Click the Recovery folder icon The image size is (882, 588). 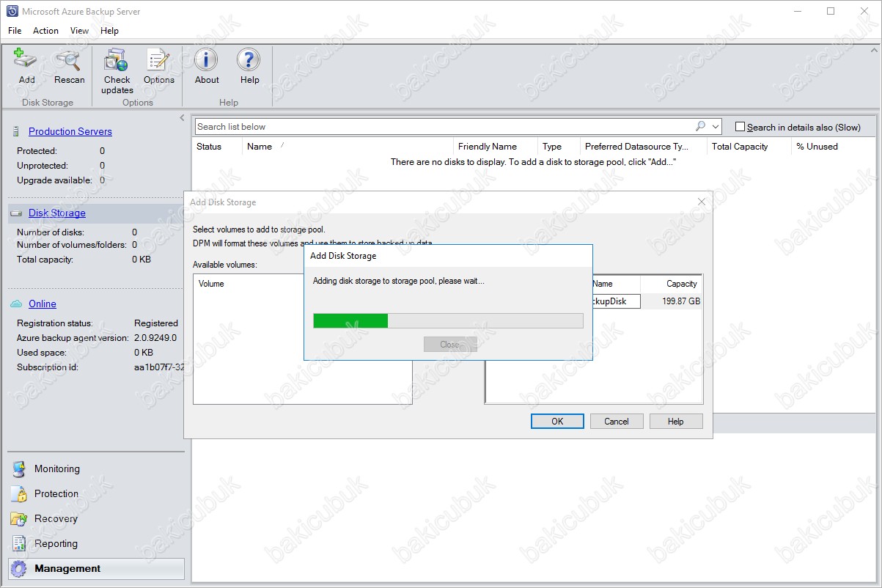point(18,519)
